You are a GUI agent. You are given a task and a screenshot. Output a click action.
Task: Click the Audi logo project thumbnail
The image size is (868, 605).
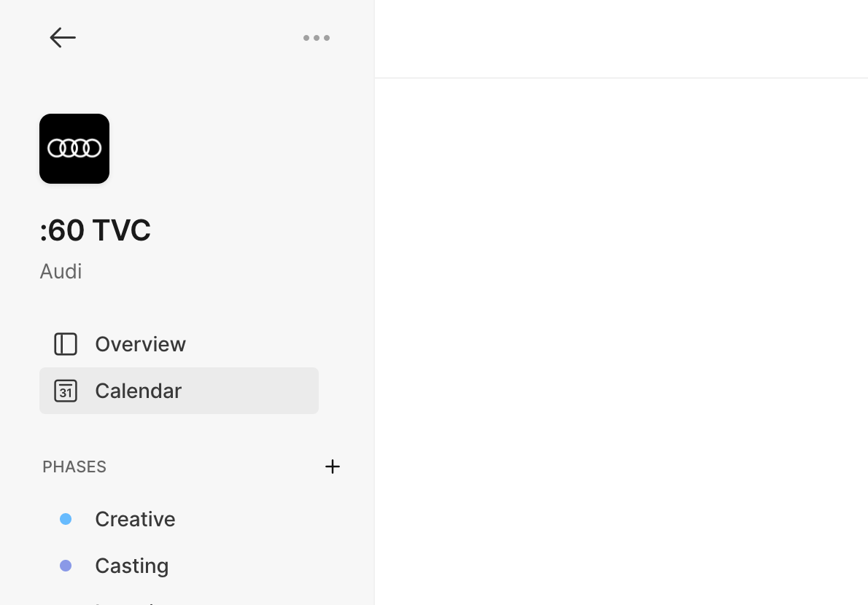(x=74, y=149)
